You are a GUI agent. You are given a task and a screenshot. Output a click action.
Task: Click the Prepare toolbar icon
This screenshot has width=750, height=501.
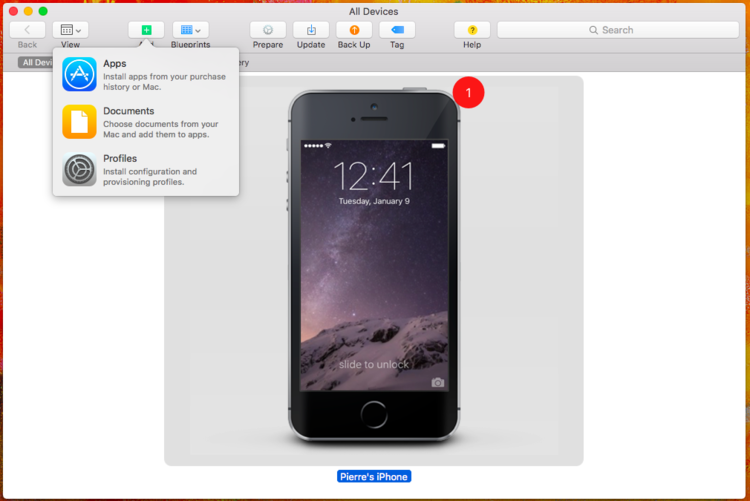tap(268, 30)
